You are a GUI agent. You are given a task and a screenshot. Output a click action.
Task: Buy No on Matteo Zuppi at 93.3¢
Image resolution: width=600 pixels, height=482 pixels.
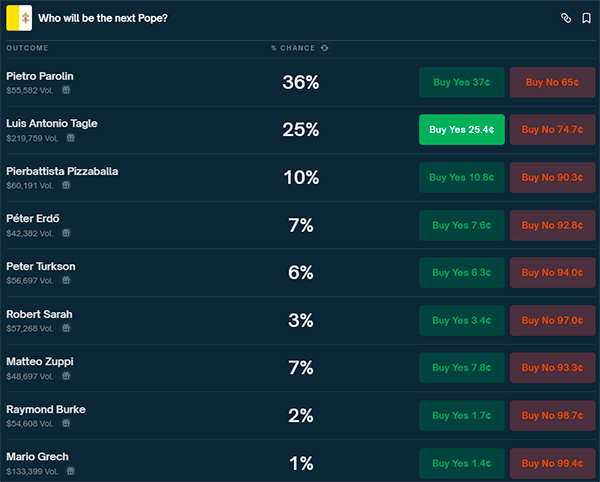[551, 367]
